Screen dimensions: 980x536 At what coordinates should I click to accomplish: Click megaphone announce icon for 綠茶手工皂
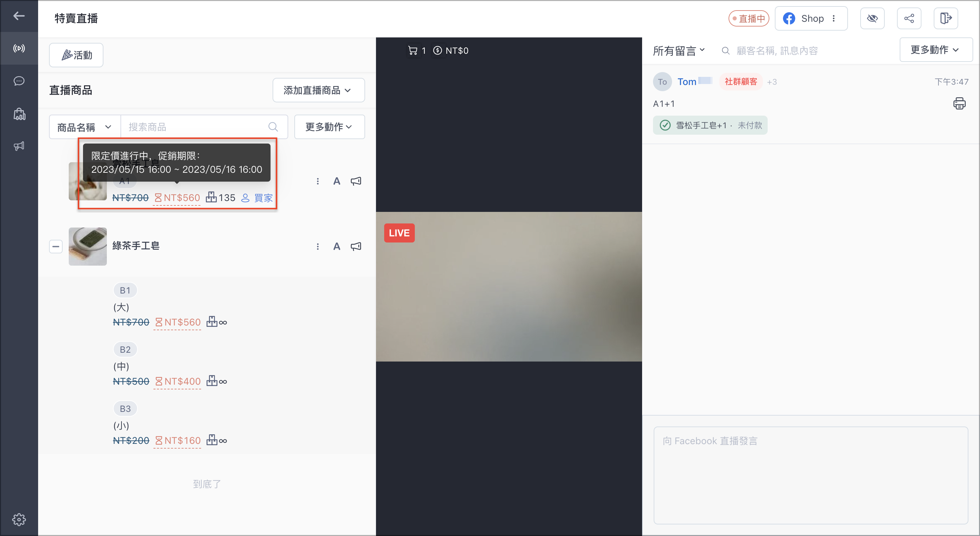pos(356,247)
